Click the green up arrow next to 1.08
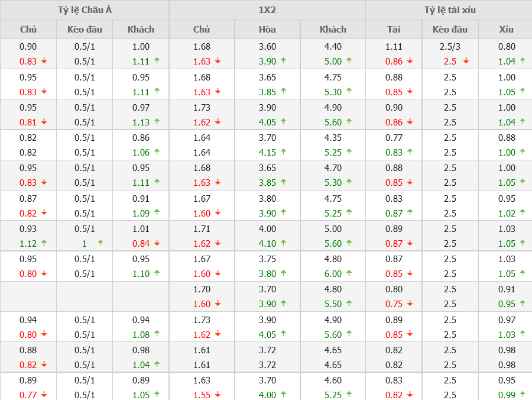 (x=157, y=334)
